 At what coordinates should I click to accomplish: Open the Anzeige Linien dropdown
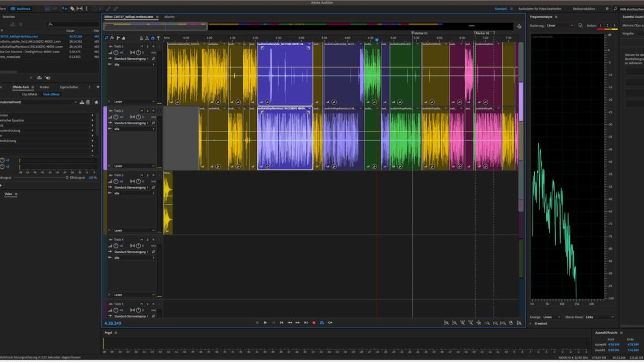[552, 317]
